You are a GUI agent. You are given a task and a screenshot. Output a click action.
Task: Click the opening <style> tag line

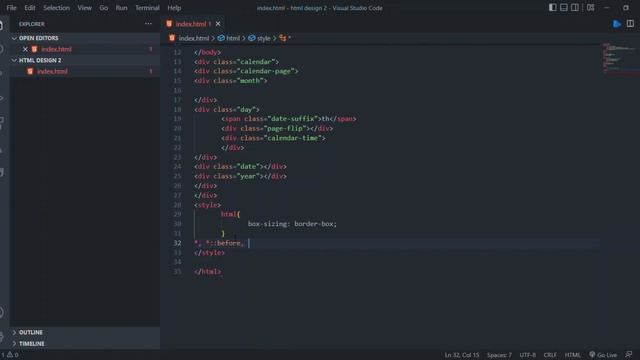pos(207,205)
